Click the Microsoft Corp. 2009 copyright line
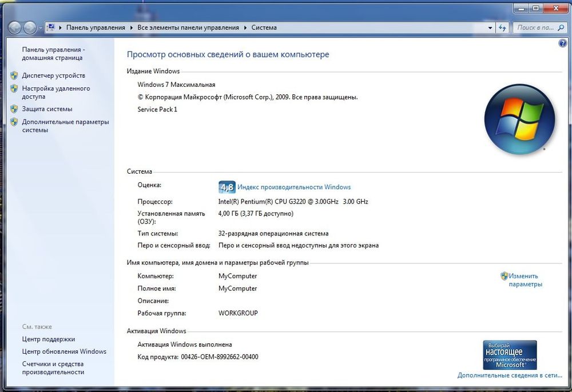The image size is (572, 392). (x=248, y=97)
